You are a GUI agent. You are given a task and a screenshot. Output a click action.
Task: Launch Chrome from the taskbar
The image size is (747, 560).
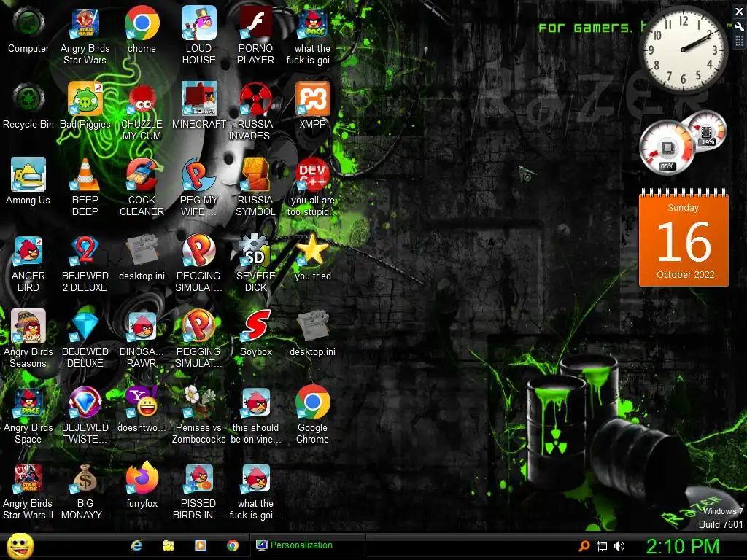coord(233,545)
